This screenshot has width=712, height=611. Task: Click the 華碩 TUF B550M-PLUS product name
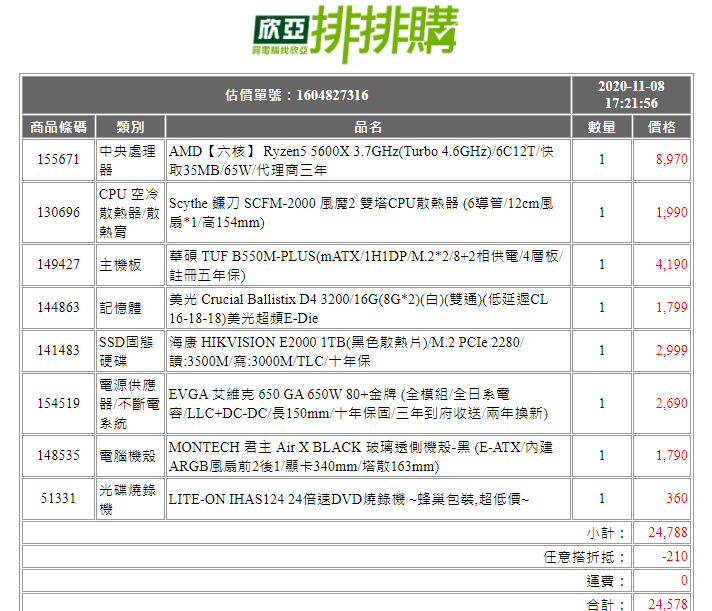pyautogui.click(x=366, y=265)
